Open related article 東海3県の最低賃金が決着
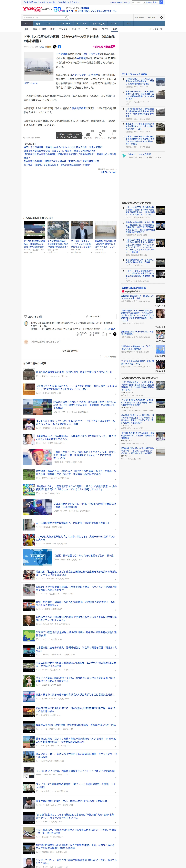 [x=59, y=151]
